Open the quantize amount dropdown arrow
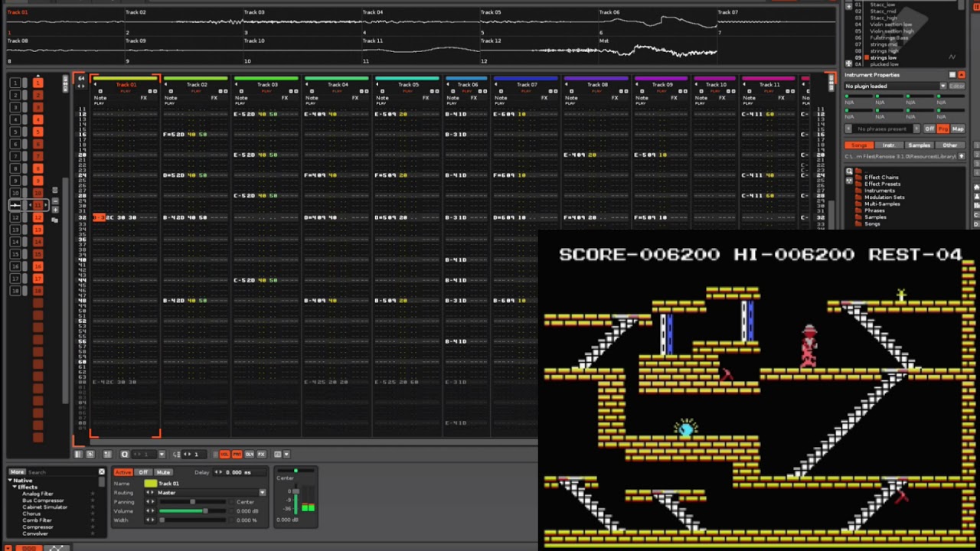The height and width of the screenshot is (551, 980). pyautogui.click(x=162, y=454)
